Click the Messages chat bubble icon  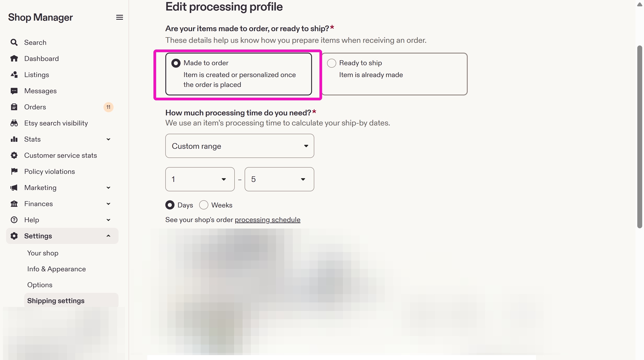click(x=14, y=91)
